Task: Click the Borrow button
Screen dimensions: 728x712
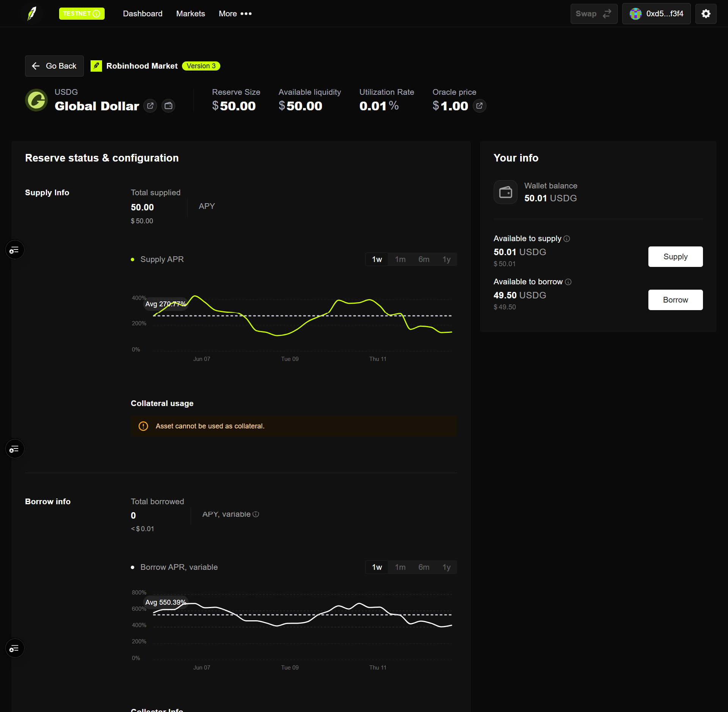Action: click(x=675, y=300)
